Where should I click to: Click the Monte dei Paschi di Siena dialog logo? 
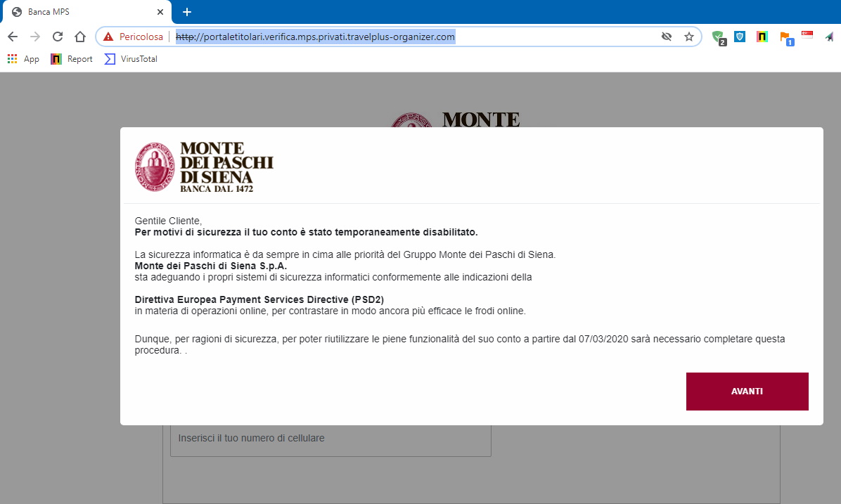tap(204, 167)
